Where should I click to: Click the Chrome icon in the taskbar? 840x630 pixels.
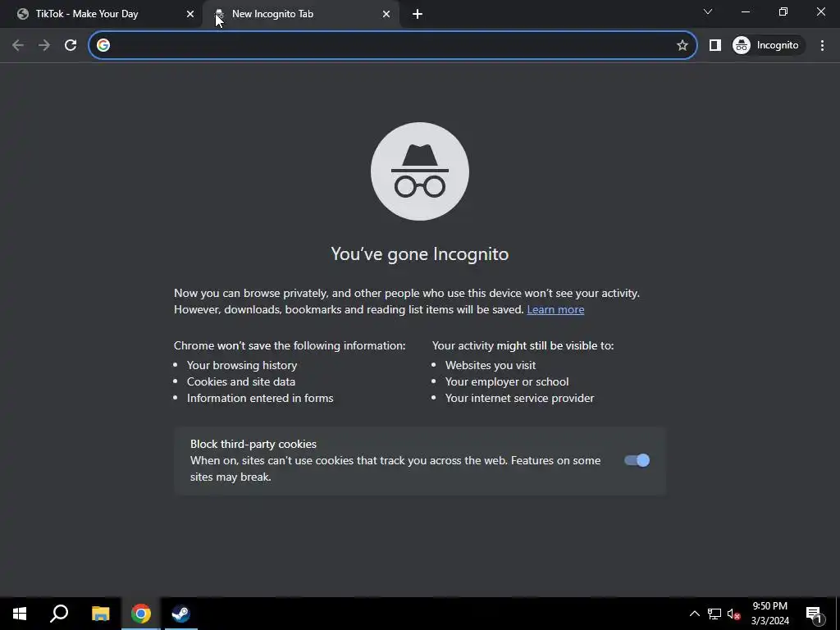click(141, 614)
